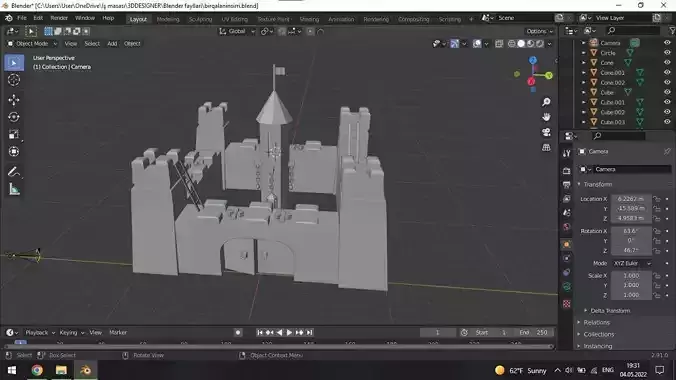Image resolution: width=676 pixels, height=380 pixels.
Task: Open Chrome from the Windows taskbar
Action: (x=37, y=370)
